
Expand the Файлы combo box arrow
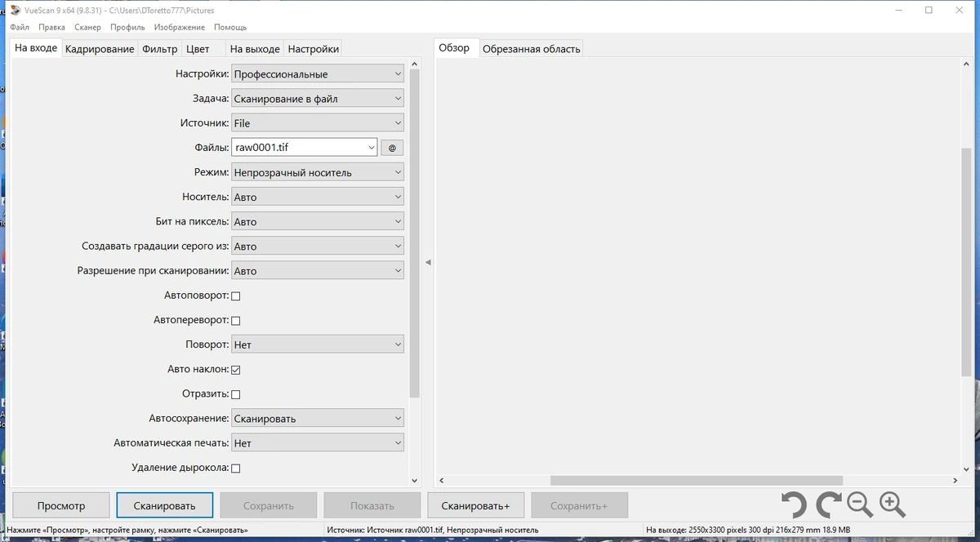tap(371, 148)
